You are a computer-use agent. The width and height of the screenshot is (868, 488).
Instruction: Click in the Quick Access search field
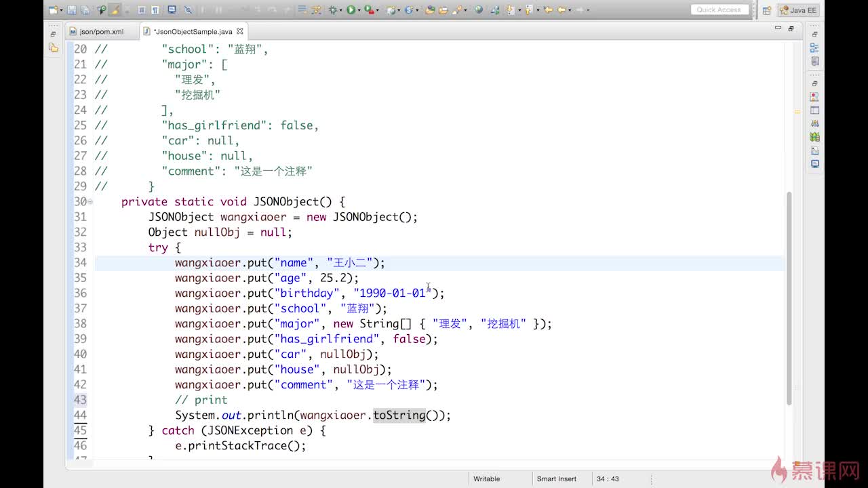(x=722, y=9)
